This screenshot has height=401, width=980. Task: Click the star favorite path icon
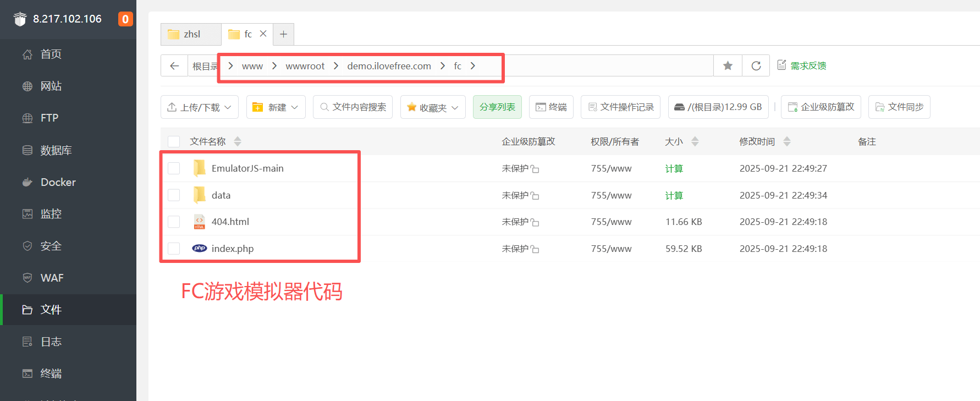click(728, 66)
